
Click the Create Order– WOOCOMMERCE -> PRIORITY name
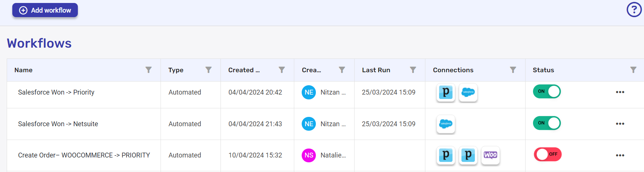(x=84, y=155)
